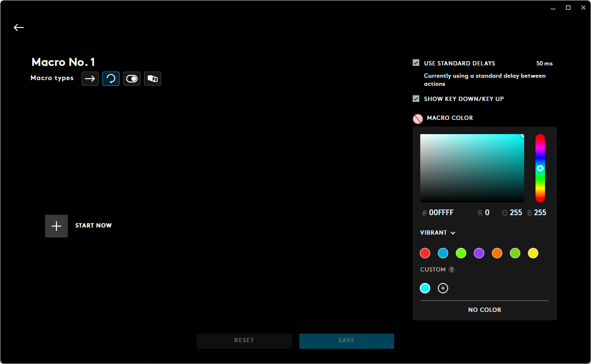Viewport: 591px width, 364px height.
Task: Pick the purple vibrant swatch
Action: tap(479, 253)
